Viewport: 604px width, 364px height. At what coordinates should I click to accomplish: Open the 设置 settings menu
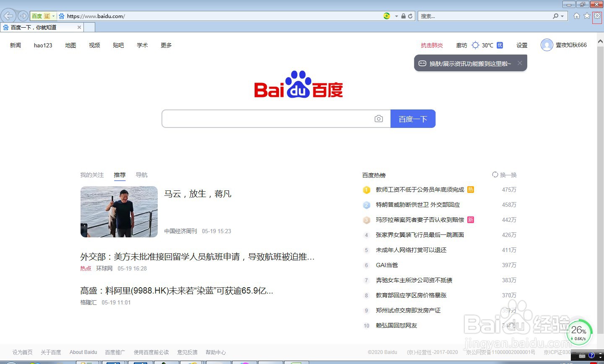(x=522, y=45)
